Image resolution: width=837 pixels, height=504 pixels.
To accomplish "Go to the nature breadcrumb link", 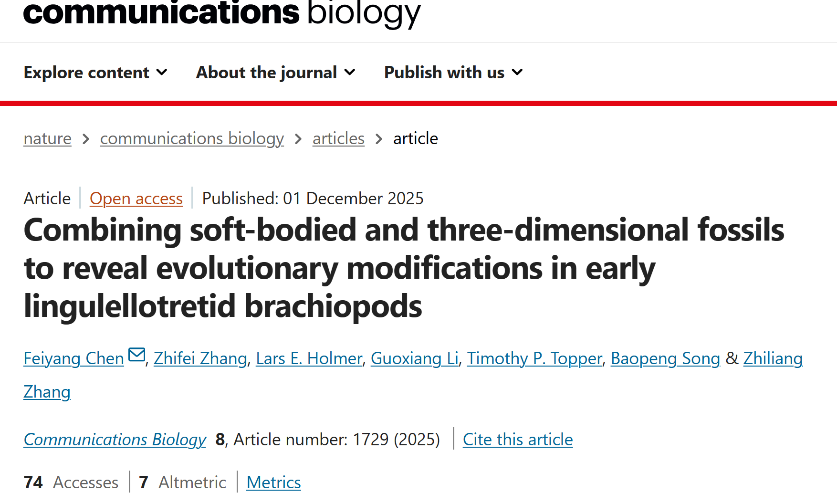I will click(x=48, y=138).
